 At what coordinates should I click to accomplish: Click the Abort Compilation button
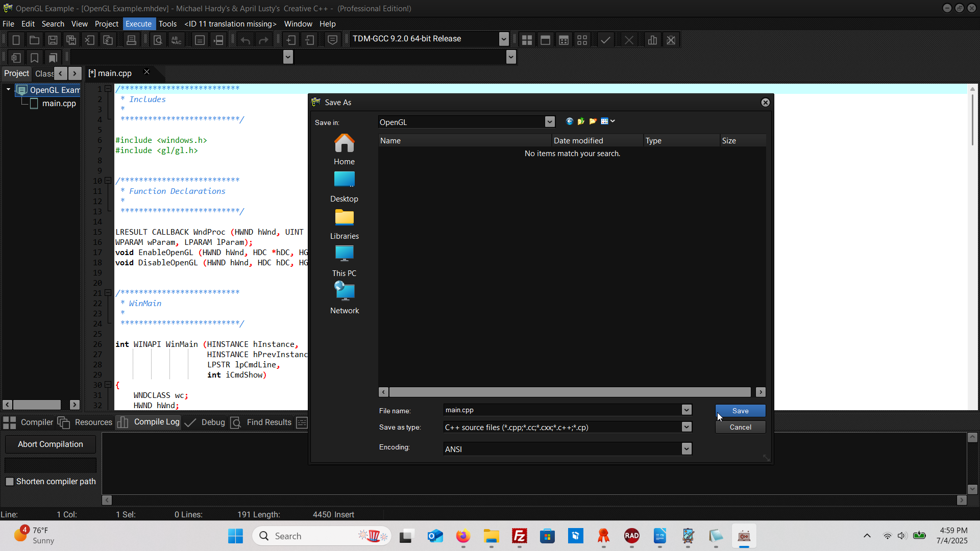(x=51, y=444)
